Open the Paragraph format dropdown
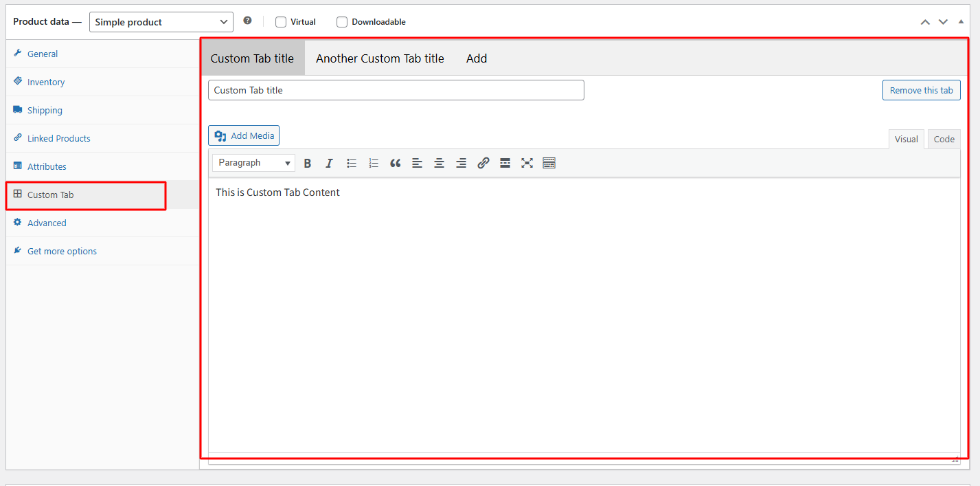 (253, 163)
